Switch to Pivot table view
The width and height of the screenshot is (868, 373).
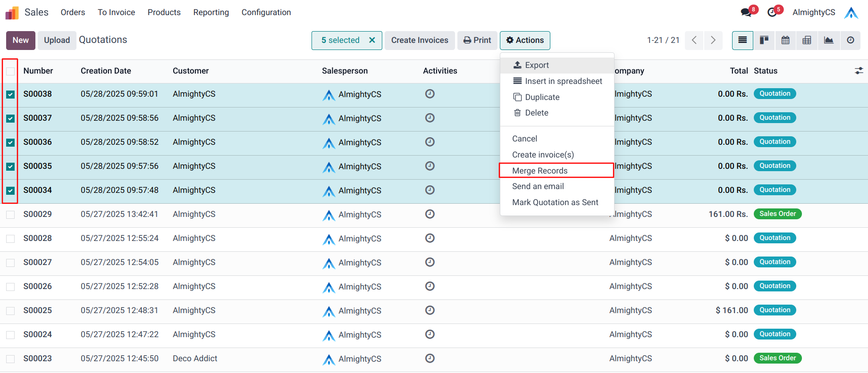point(807,41)
